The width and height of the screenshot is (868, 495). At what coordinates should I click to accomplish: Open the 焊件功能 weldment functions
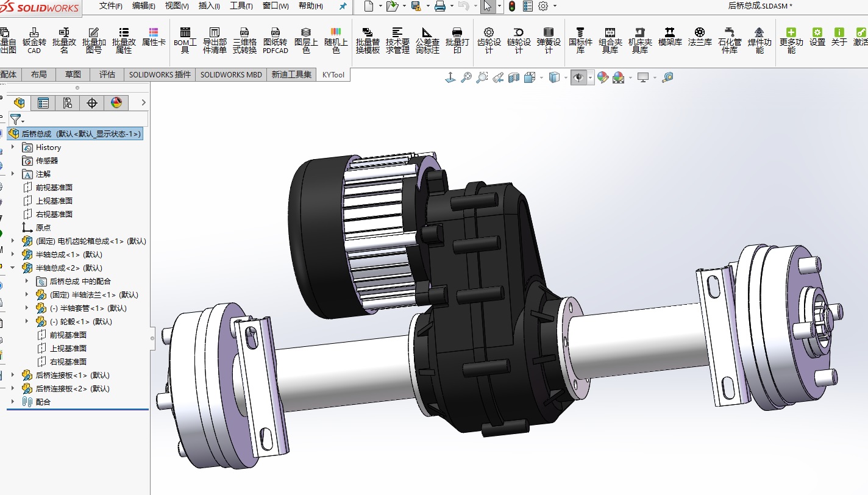[759, 40]
